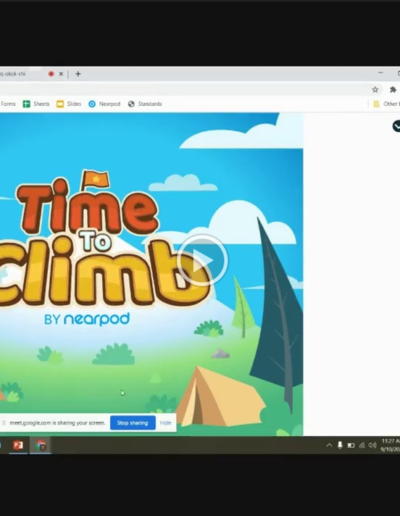Open a new browser tab
The width and height of the screenshot is (400, 516).
pyautogui.click(x=78, y=74)
